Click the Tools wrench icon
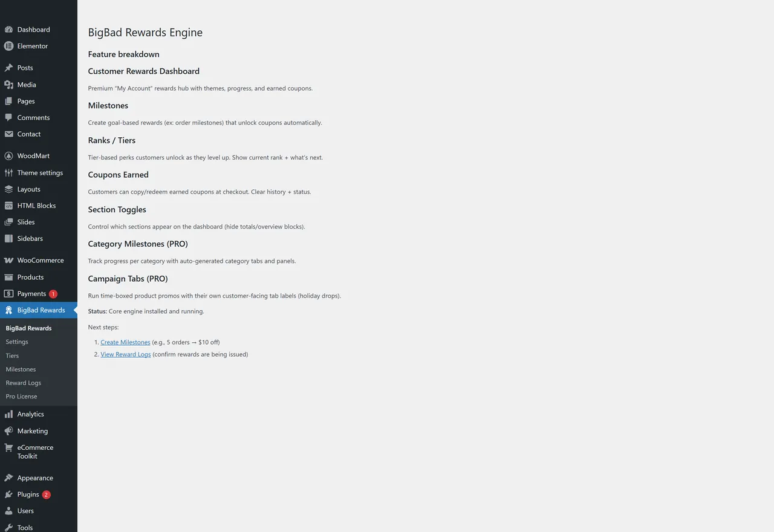The height and width of the screenshot is (532, 774). pos(8,527)
